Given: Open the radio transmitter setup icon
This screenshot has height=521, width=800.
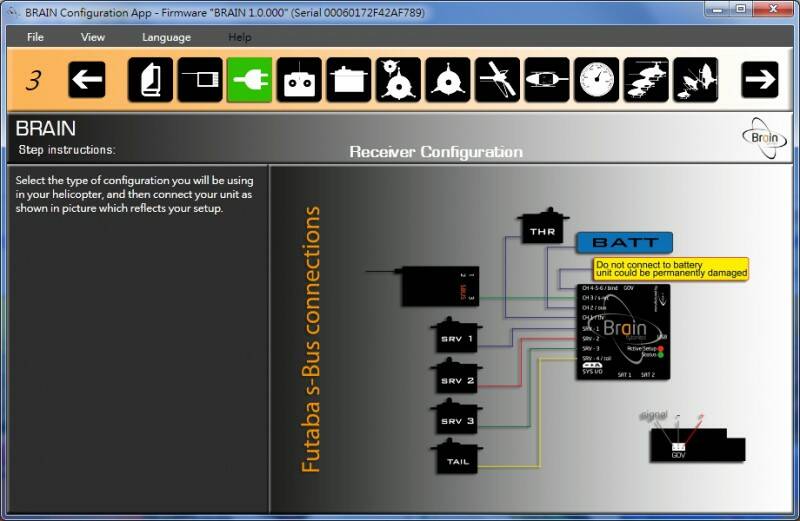Looking at the screenshot, I should point(299,80).
